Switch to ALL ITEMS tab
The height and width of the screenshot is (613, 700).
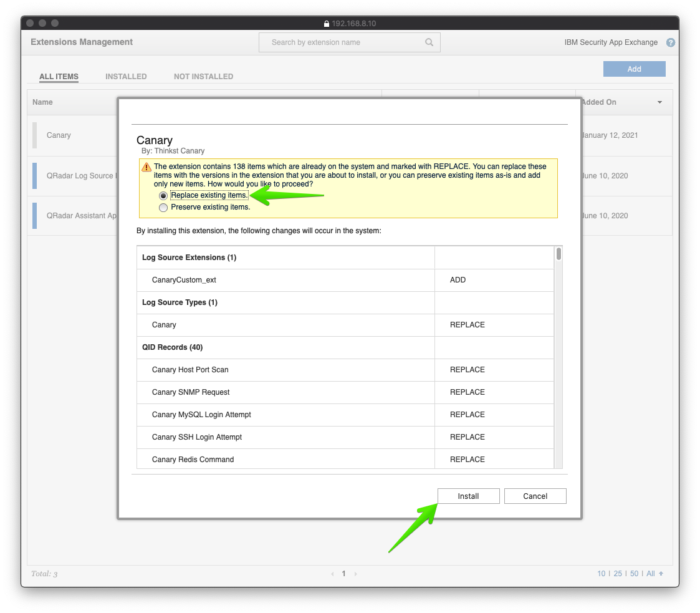click(x=59, y=76)
